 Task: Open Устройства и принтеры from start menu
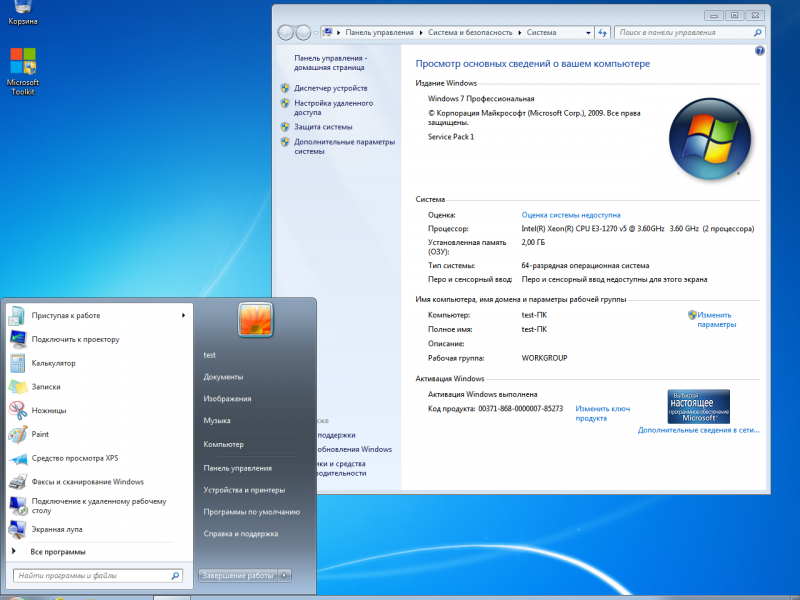pyautogui.click(x=244, y=490)
